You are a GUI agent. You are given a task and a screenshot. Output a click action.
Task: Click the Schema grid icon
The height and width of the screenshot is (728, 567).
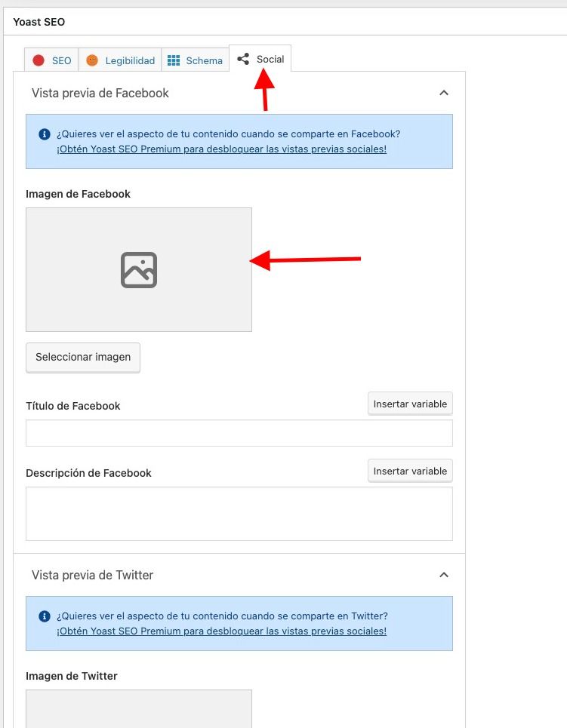click(x=174, y=60)
